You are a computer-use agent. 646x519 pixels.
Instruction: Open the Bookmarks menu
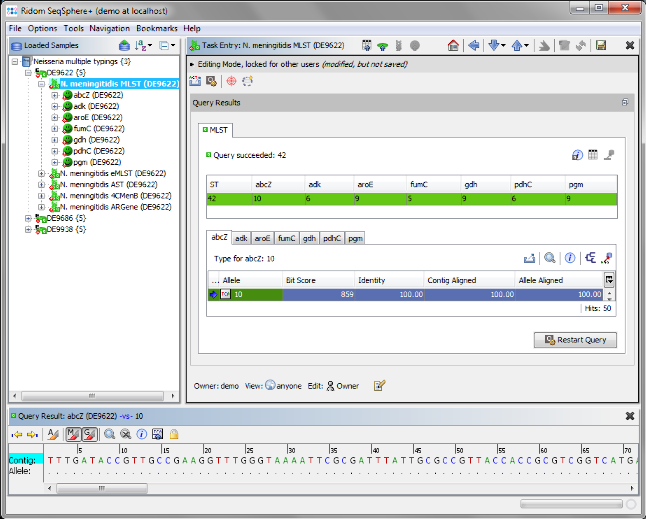[157, 28]
